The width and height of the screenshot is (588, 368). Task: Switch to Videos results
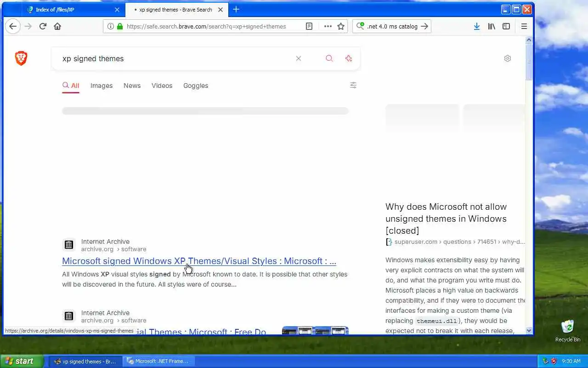pyautogui.click(x=162, y=86)
